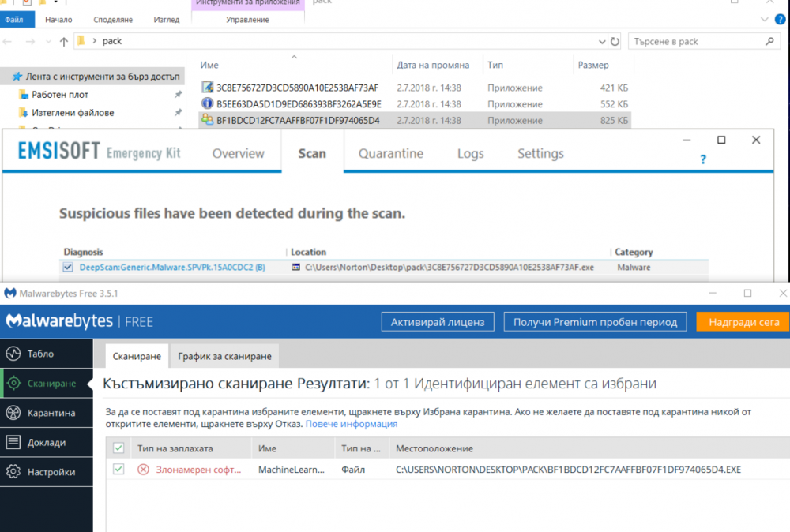This screenshot has height=532, width=790.
Task: Click the Diagnosis column header in Emsisoft
Action: [83, 252]
